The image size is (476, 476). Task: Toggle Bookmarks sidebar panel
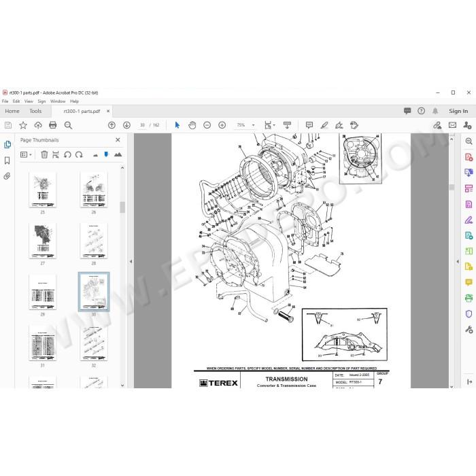point(7,160)
